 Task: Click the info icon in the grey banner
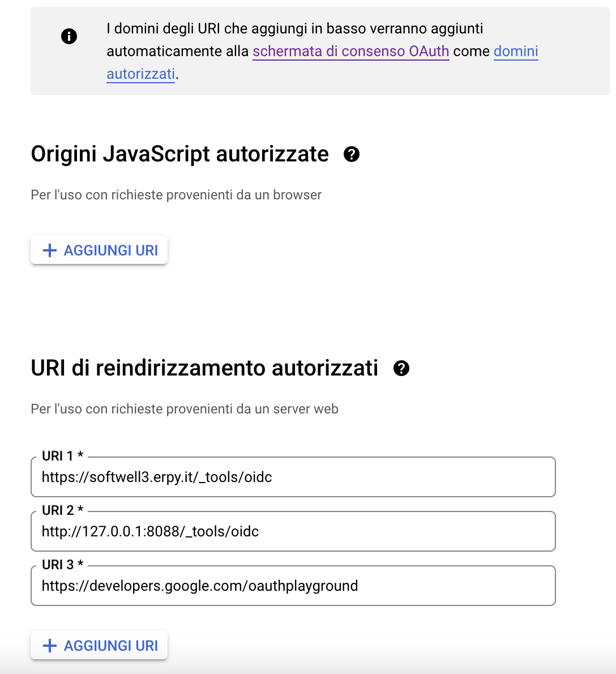coord(69,37)
